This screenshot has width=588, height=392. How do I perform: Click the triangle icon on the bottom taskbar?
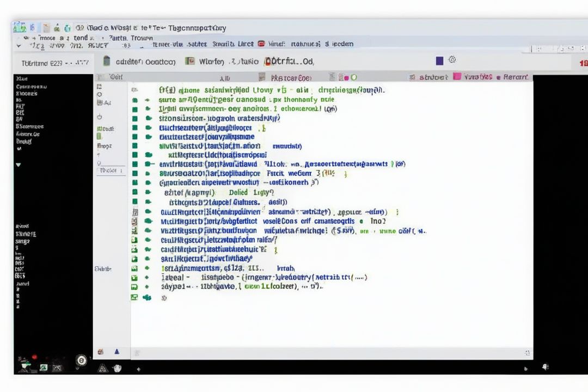(102, 369)
